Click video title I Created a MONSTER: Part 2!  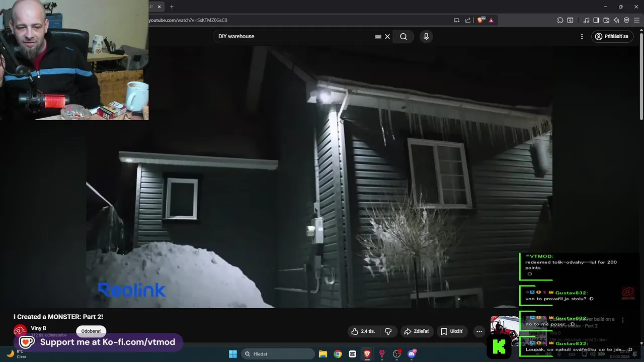(x=58, y=317)
